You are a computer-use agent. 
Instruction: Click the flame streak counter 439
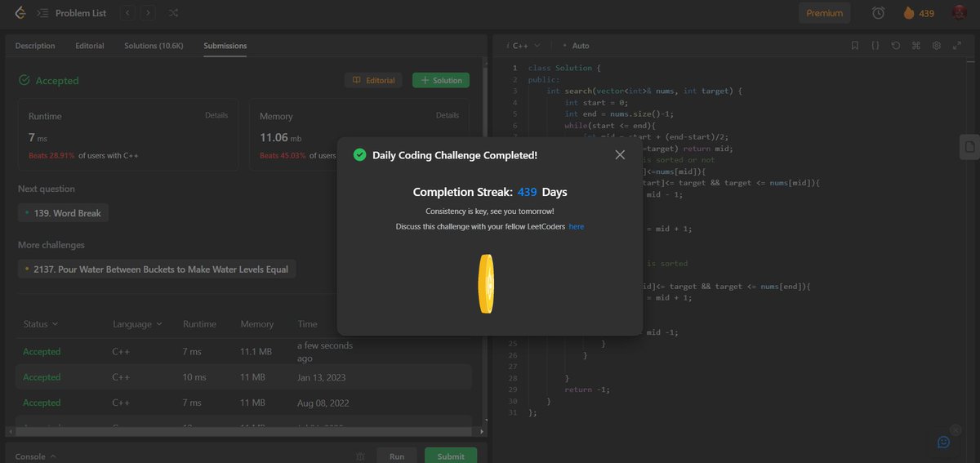918,13
